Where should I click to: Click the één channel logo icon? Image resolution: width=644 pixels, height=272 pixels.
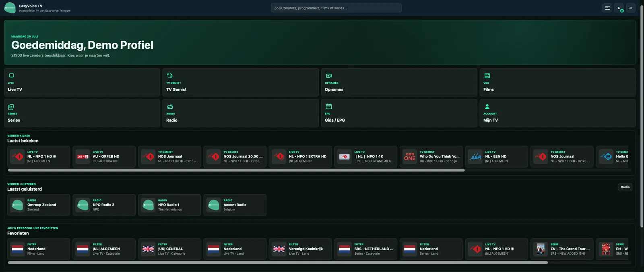click(475, 157)
